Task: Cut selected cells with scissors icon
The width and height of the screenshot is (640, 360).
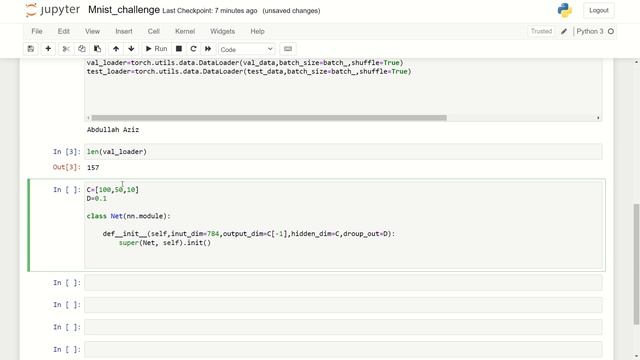Action: coord(66,49)
